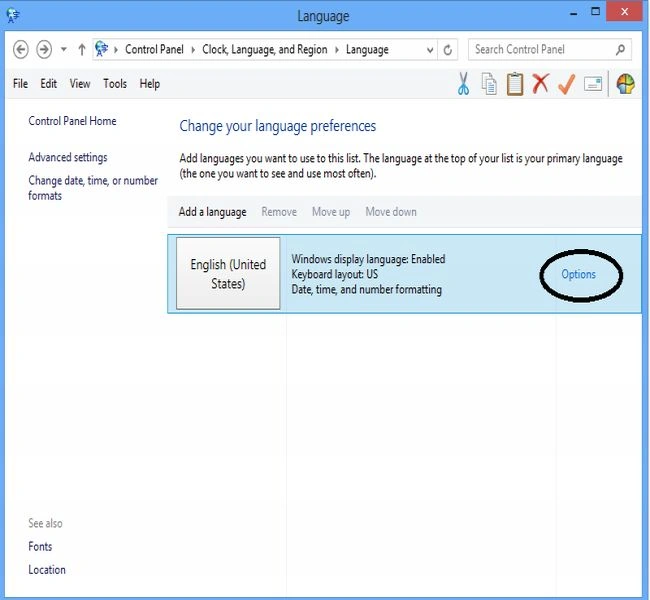Screen dimensions: 650x600
Task: Select the English (United States) language tile
Action: [228, 273]
